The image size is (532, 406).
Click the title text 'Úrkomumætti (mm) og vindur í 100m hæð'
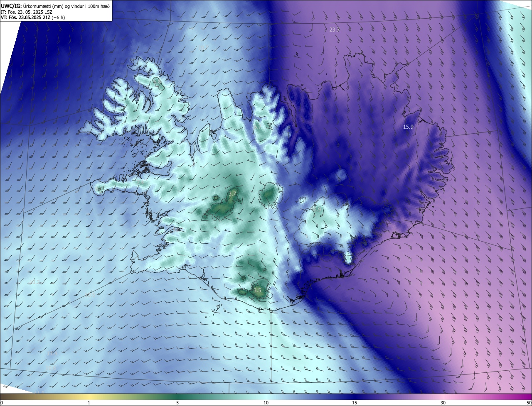(x=66, y=5)
